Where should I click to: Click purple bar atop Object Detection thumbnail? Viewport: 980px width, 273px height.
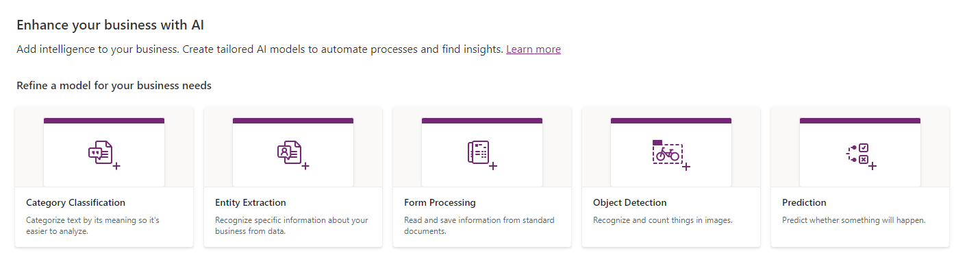tap(671, 121)
